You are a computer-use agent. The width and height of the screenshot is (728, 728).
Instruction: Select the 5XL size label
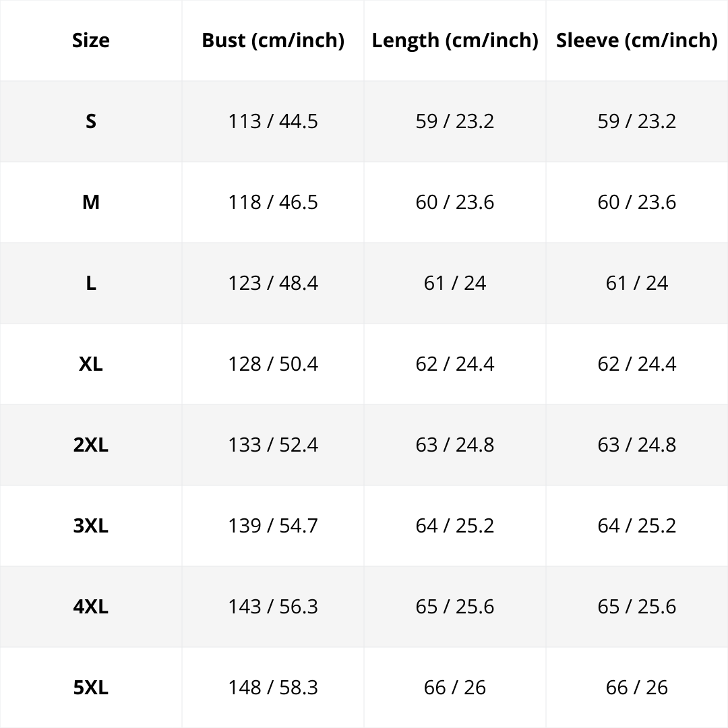tap(91, 688)
